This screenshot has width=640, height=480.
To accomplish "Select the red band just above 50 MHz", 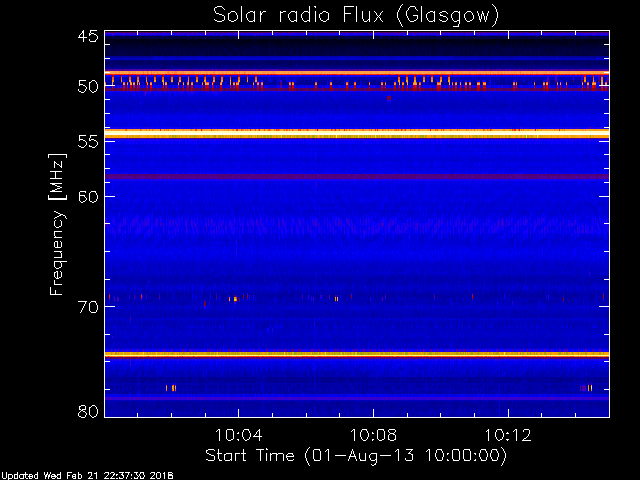I will (x=356, y=73).
